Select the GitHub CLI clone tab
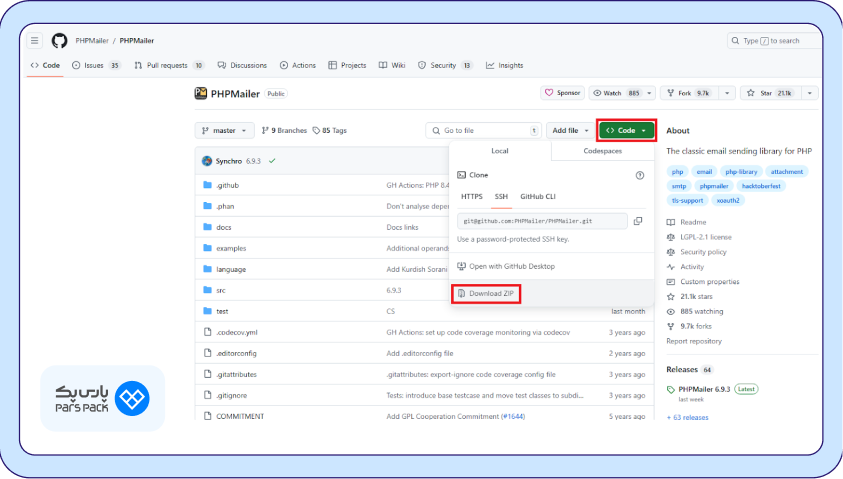Screen dimensions: 843x479 (x=538, y=197)
